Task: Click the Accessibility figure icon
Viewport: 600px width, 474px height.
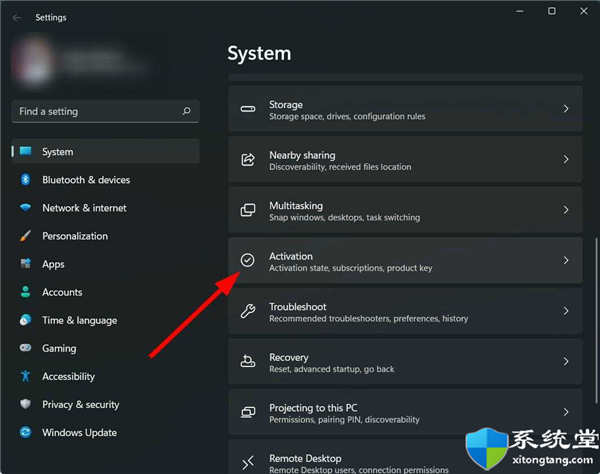Action: [26, 376]
